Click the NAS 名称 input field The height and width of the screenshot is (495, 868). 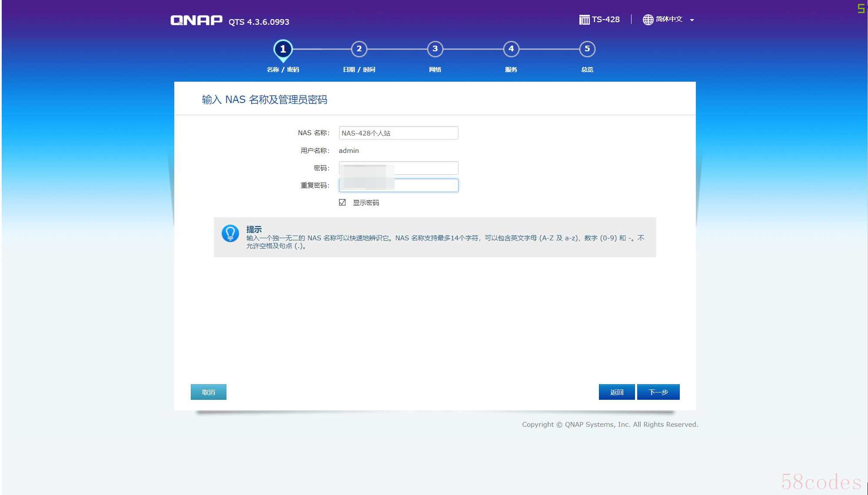pyautogui.click(x=398, y=133)
